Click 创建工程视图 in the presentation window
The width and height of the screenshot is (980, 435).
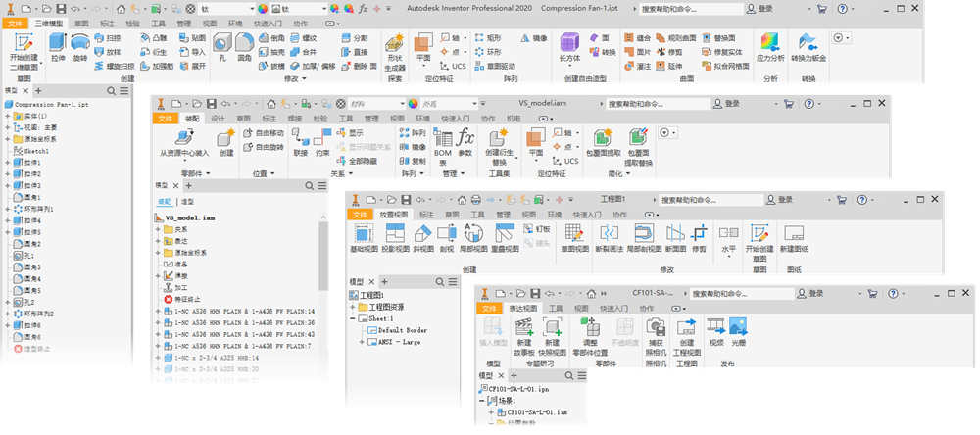click(x=687, y=337)
